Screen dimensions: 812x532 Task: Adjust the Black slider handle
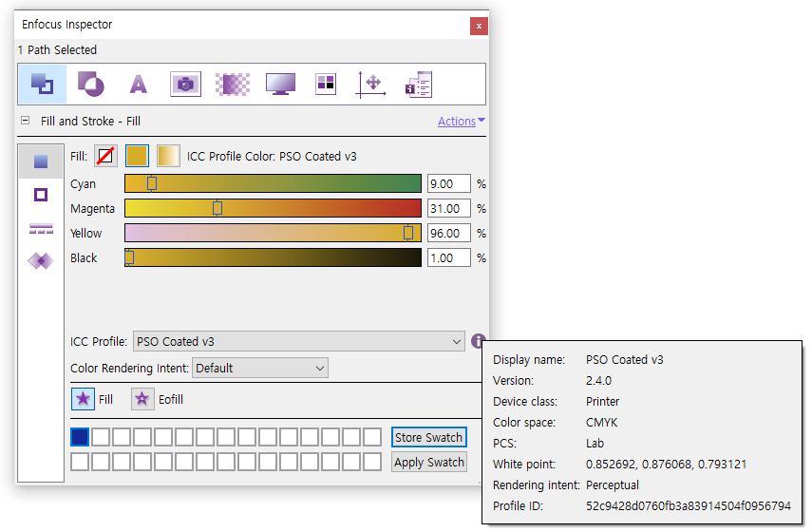tap(129, 257)
